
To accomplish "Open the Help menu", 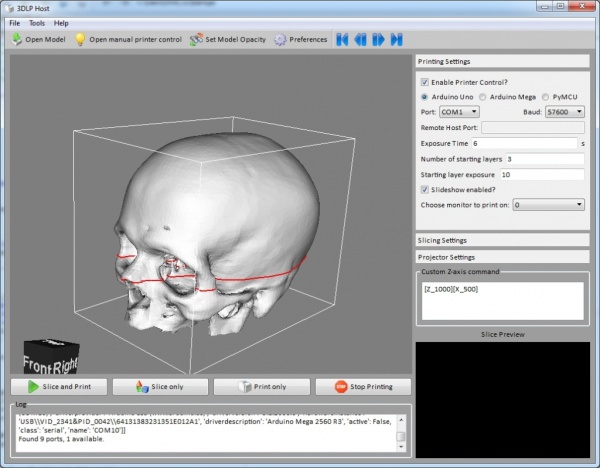I will click(62, 22).
